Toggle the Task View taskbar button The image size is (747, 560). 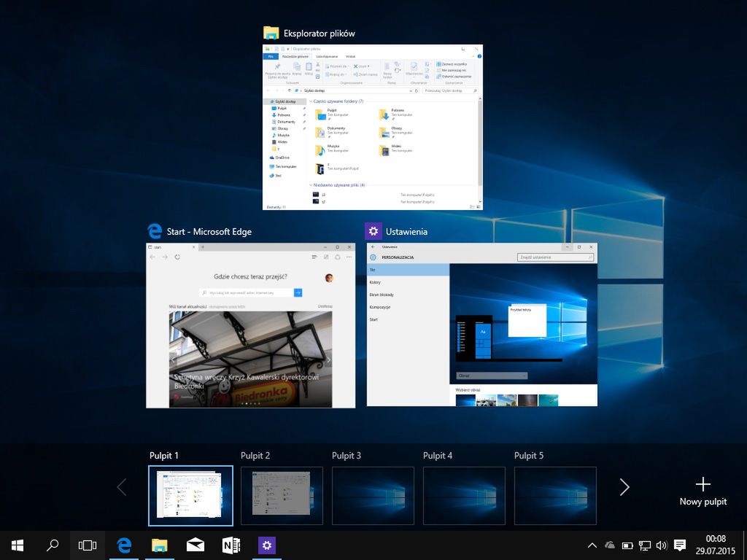click(88, 545)
